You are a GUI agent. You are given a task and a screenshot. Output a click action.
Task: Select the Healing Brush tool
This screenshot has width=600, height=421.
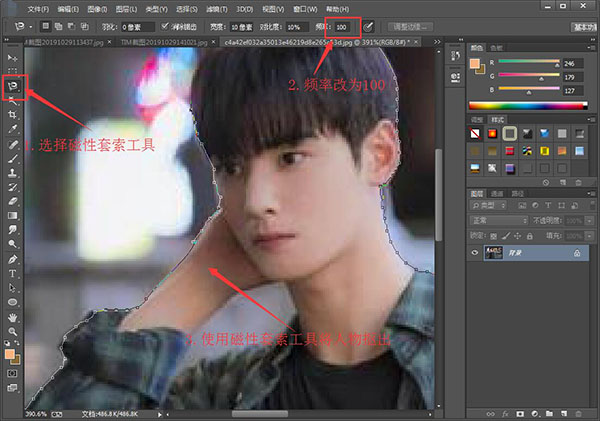(x=12, y=144)
